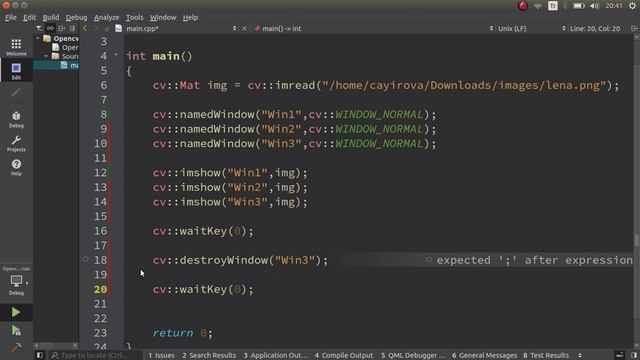640x360 pixels.
Task: Start debugging with the play-bug button
Action: [x=16, y=330]
